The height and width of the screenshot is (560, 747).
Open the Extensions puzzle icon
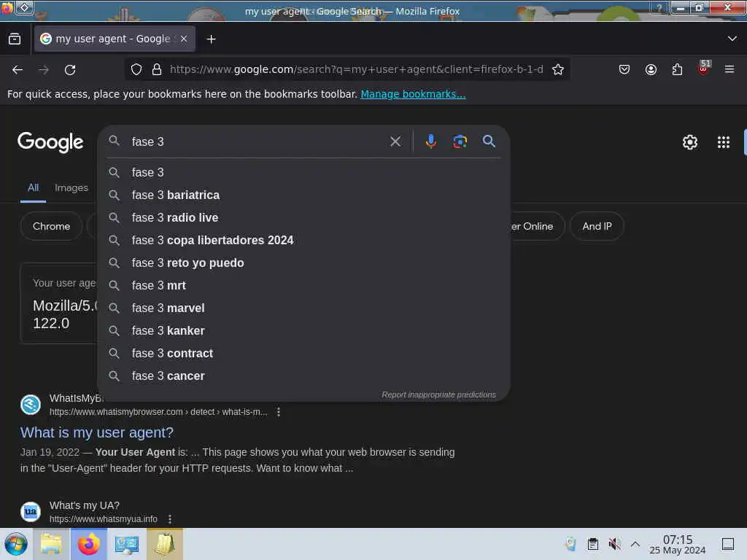tap(677, 69)
